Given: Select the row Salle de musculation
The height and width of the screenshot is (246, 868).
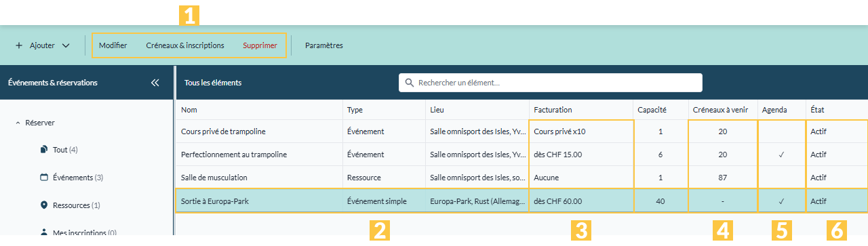Looking at the screenshot, I should click(522, 178).
